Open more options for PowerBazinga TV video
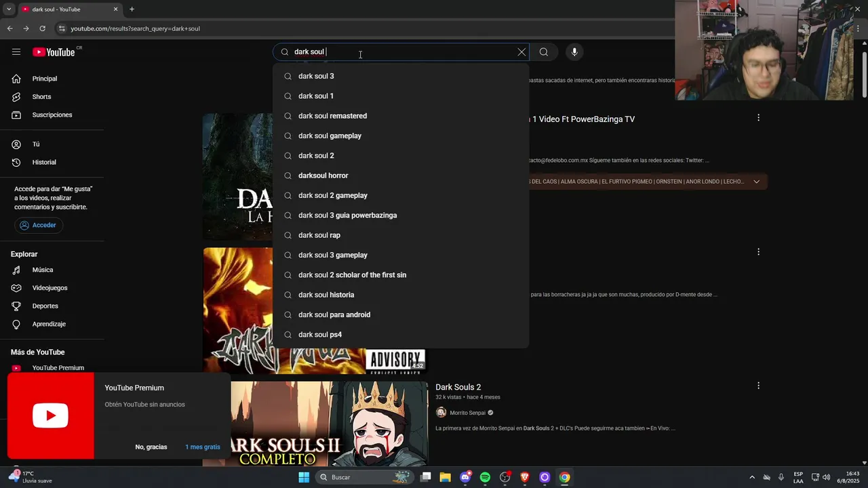868x488 pixels. click(x=758, y=118)
